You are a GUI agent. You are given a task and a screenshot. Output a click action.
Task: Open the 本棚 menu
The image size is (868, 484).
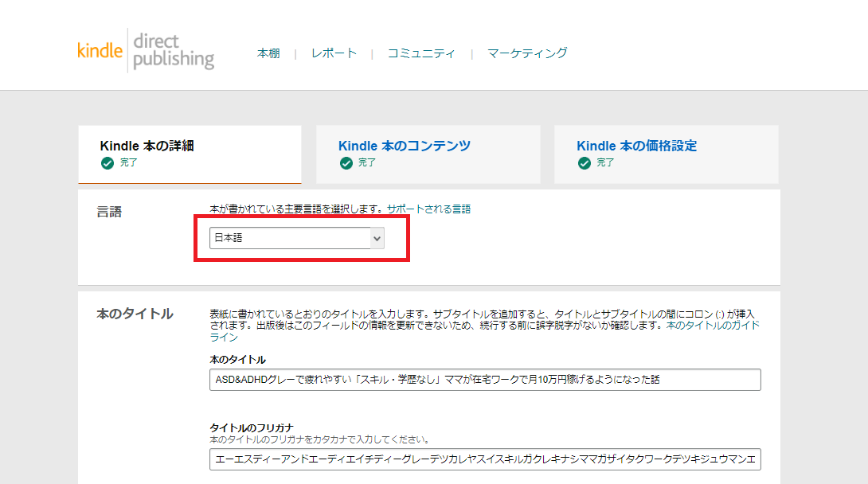click(268, 53)
